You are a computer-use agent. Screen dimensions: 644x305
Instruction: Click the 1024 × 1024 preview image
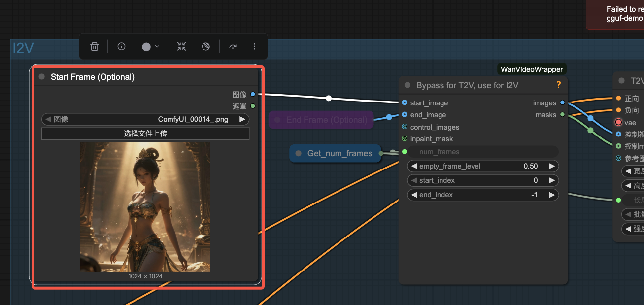tap(145, 207)
